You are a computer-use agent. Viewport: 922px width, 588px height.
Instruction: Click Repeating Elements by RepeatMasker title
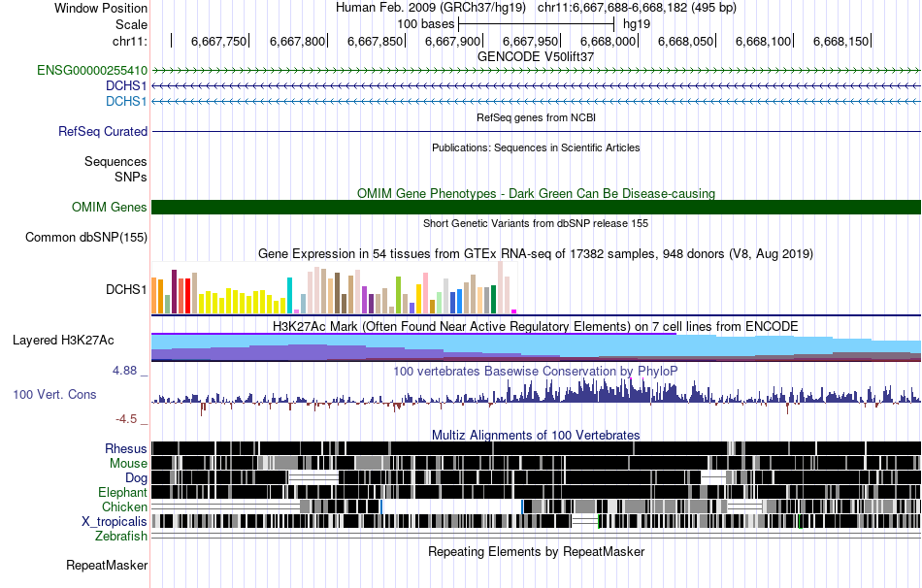coord(537,551)
